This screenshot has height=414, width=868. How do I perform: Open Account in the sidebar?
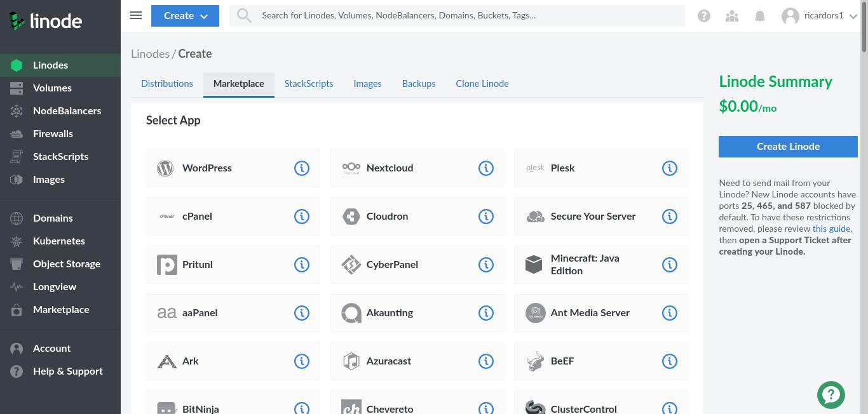click(60, 349)
